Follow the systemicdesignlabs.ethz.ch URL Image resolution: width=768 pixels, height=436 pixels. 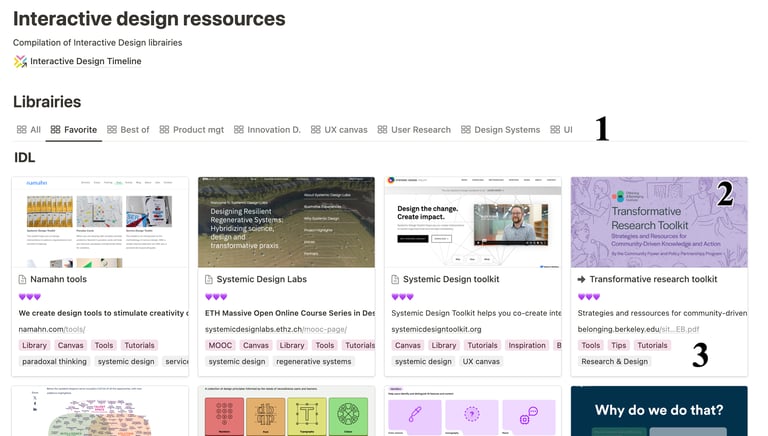point(276,329)
